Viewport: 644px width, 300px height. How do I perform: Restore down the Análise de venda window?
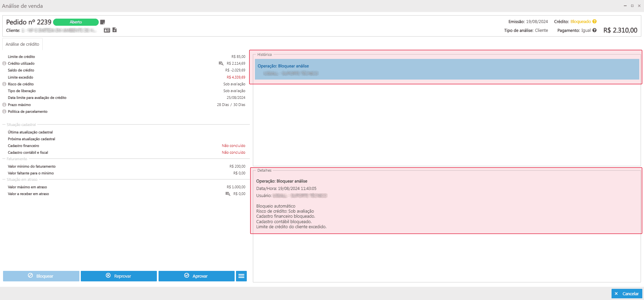point(632,6)
